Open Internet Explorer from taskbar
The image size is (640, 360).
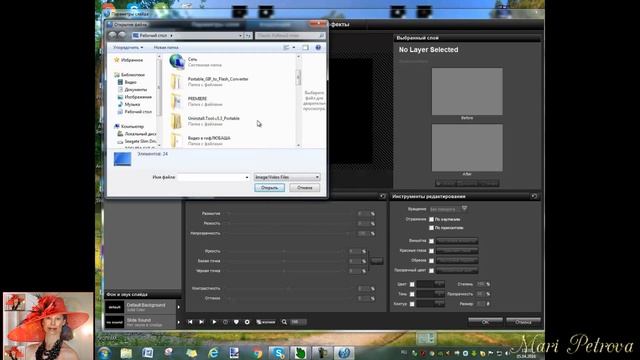click(x=213, y=353)
